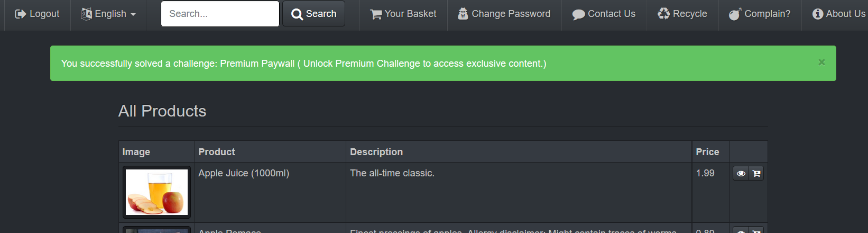Dismiss the Premium Paywall success alert

click(x=821, y=62)
